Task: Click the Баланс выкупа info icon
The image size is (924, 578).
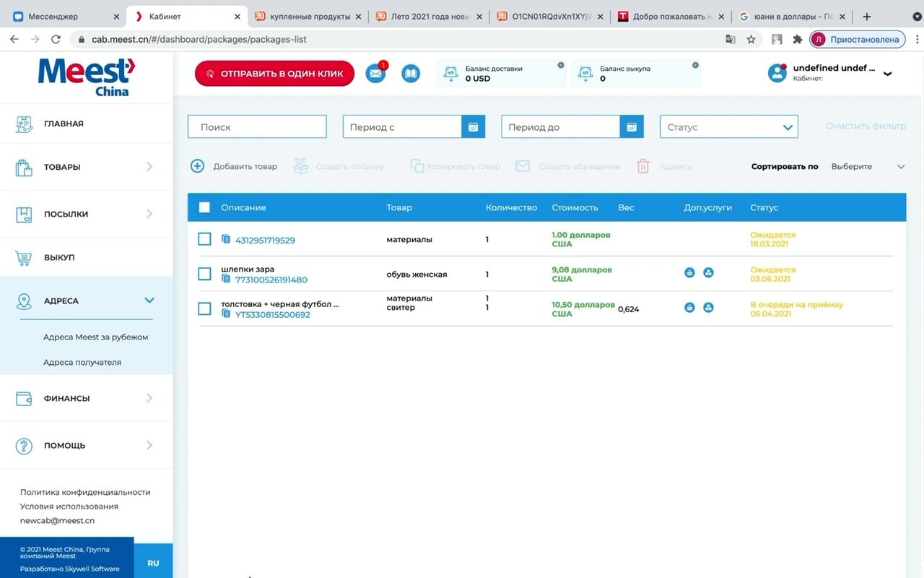Action: click(695, 65)
